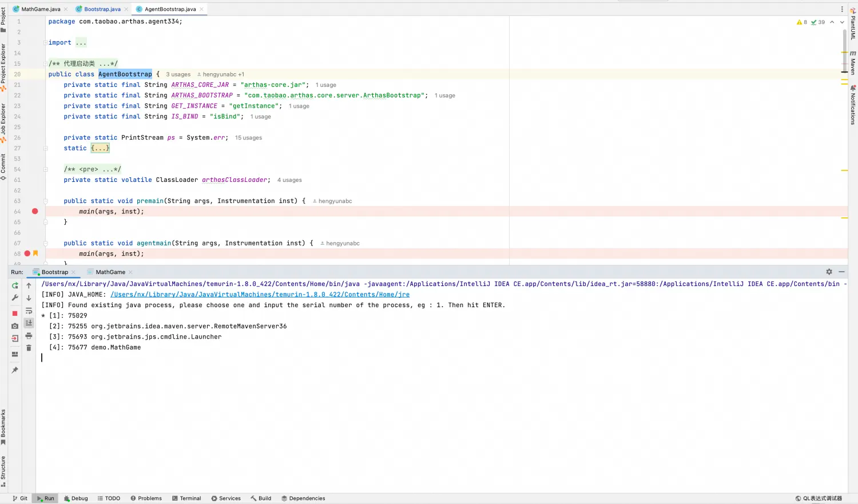Rerun the Bootstrap process
The height and width of the screenshot is (504, 858).
coord(15,285)
